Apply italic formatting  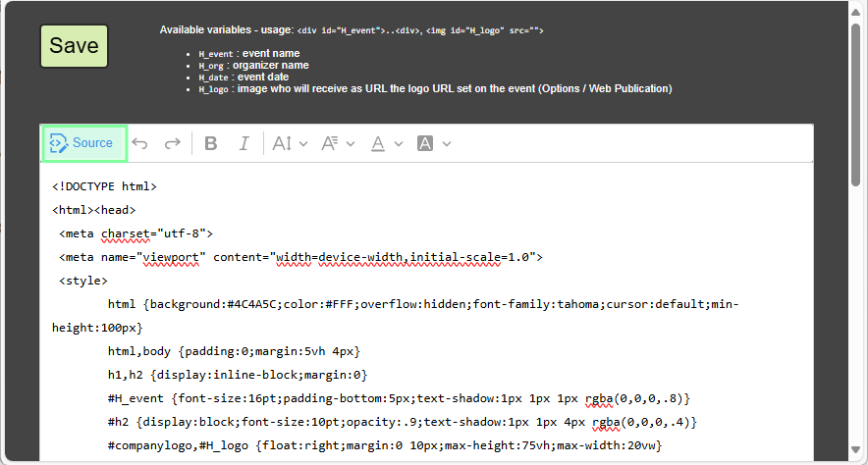pos(244,143)
